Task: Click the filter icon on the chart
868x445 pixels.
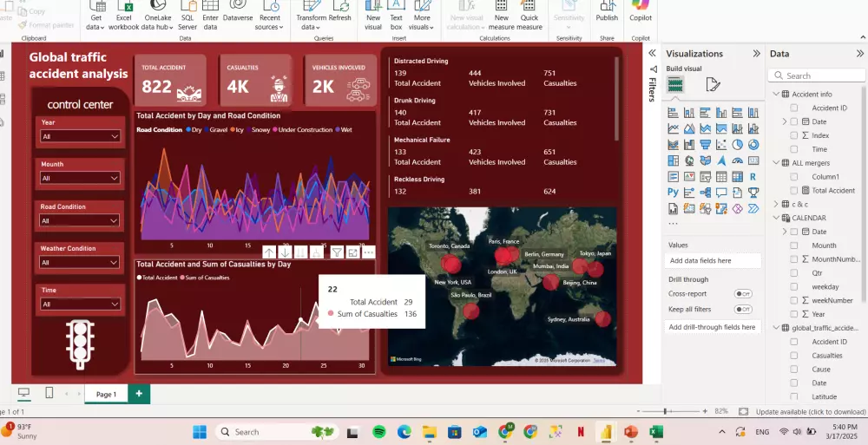Action: [x=337, y=252]
